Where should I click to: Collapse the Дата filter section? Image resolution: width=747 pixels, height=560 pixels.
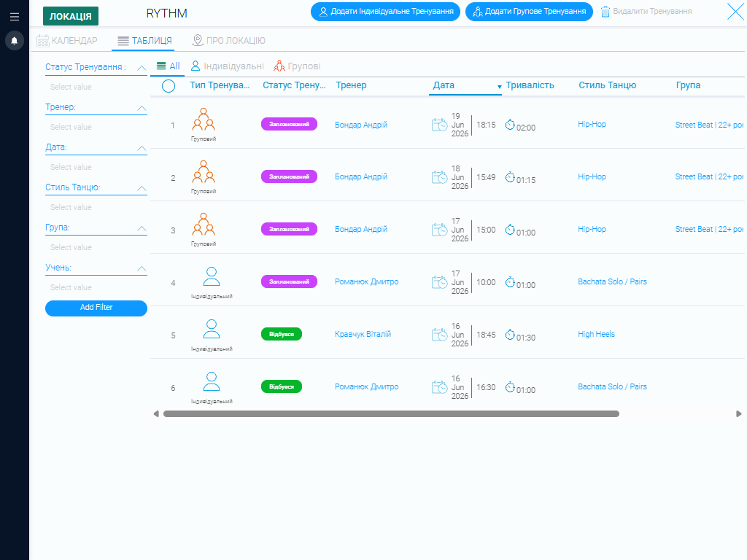point(142,148)
